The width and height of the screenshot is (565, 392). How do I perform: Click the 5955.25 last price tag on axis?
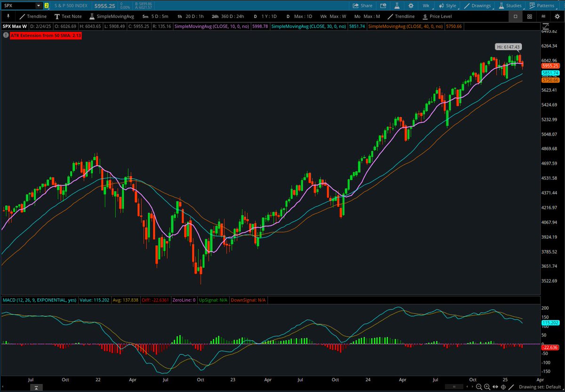coord(550,66)
